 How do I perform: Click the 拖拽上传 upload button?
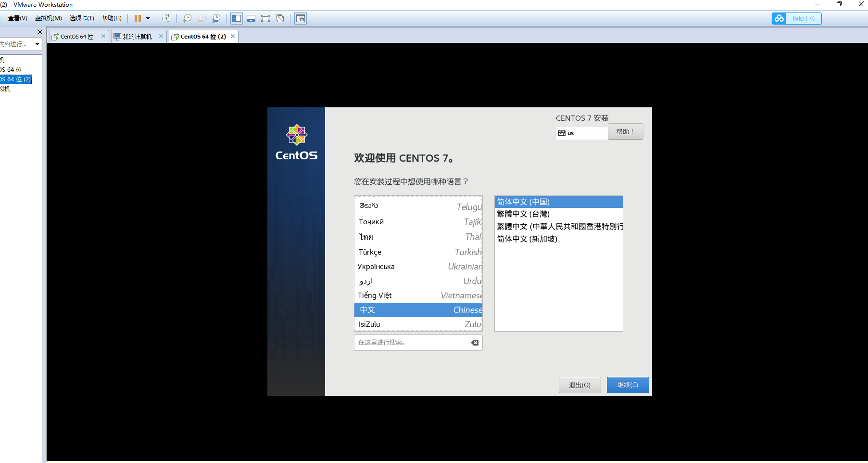804,18
